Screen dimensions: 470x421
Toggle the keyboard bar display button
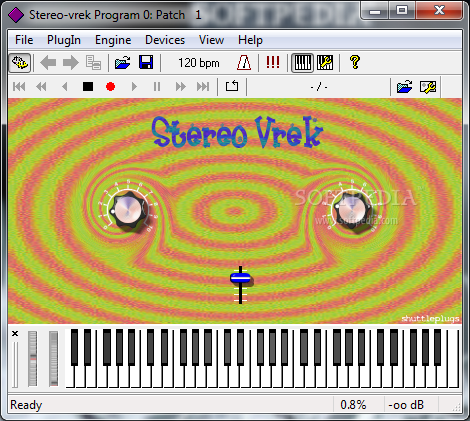point(303,63)
